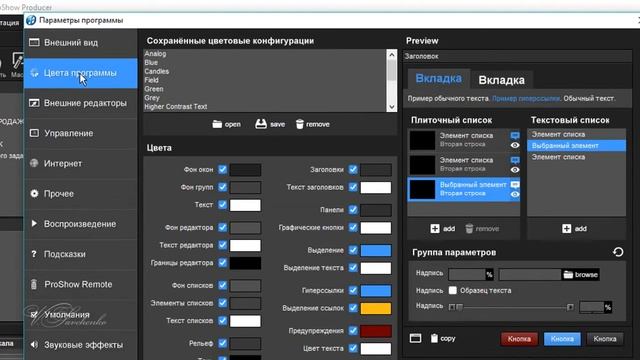Toggle eye icon on selected tile item
This screenshot has width=640, height=360.
[x=515, y=195]
